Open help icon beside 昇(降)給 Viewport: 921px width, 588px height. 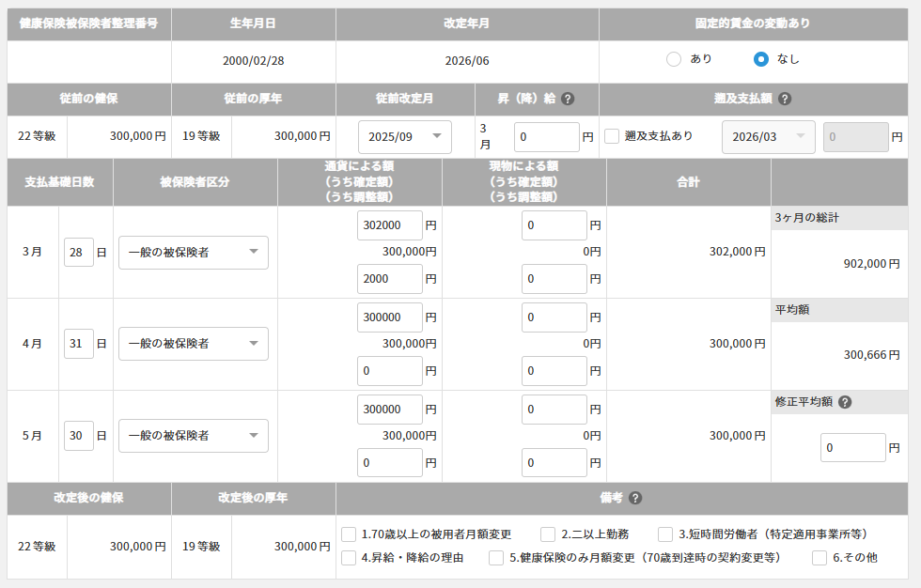tap(568, 99)
